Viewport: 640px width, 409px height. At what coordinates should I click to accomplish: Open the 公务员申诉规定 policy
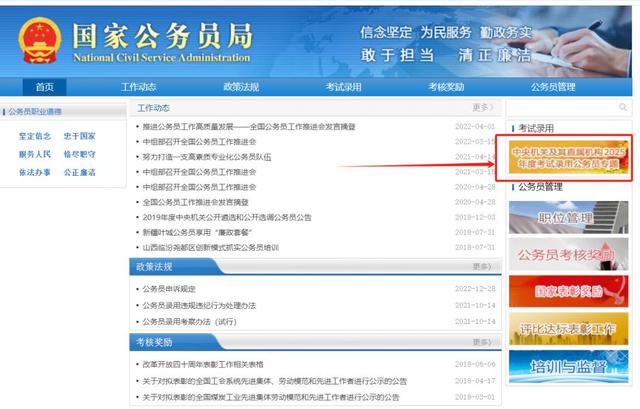tap(169, 289)
